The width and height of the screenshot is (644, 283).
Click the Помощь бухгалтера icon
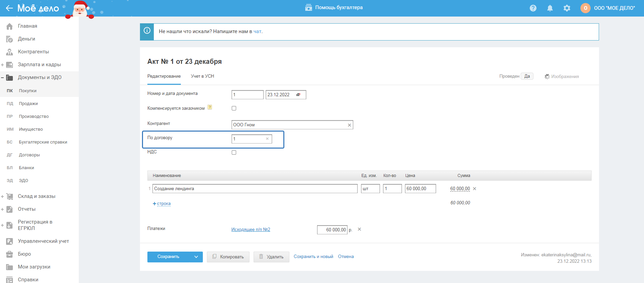tap(309, 7)
